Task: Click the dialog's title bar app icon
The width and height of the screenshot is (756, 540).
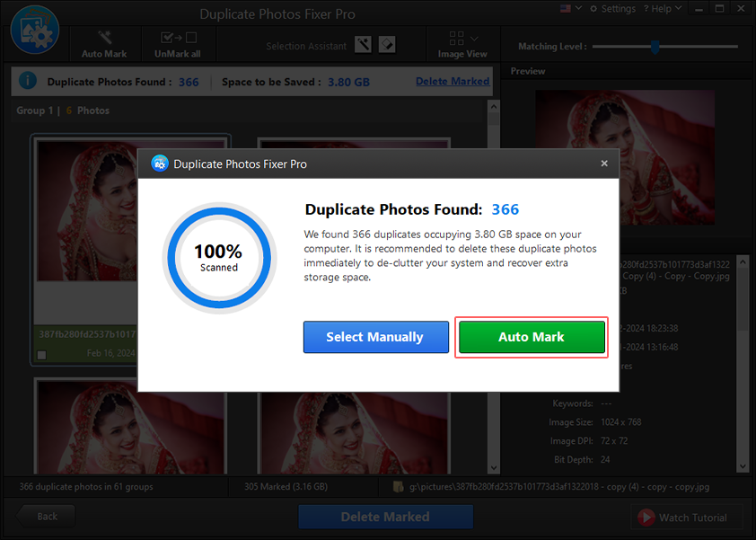Action: 160,164
